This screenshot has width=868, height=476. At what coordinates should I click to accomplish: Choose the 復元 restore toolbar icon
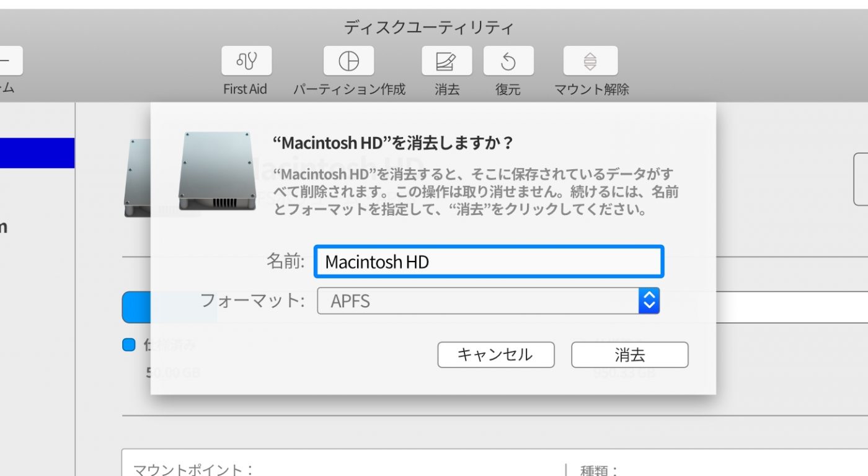(x=508, y=61)
